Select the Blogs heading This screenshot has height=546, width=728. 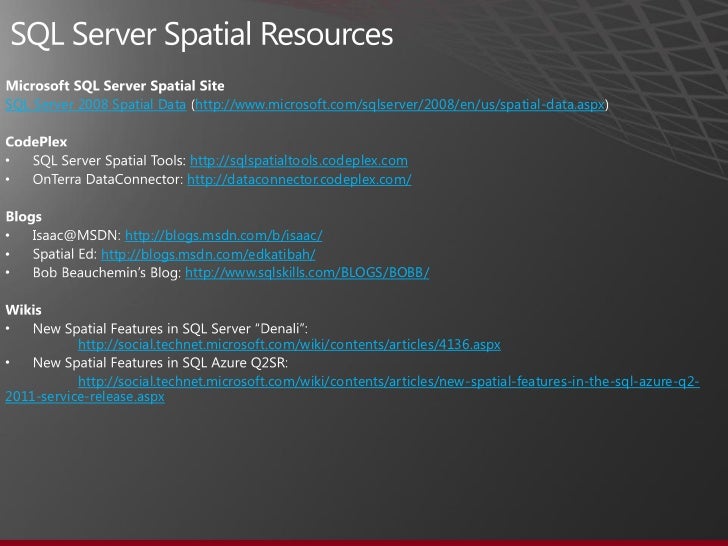point(24,217)
